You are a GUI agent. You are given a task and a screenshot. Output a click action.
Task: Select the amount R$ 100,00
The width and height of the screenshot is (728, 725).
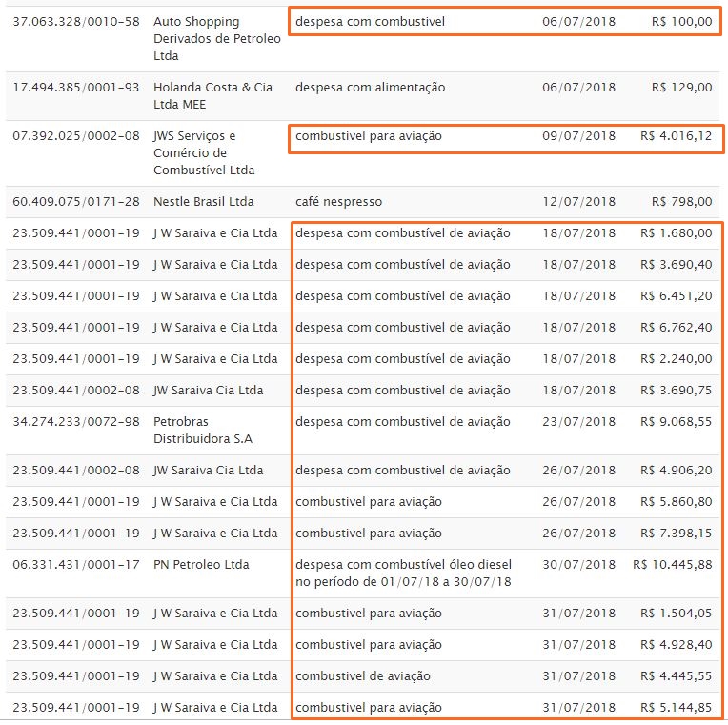click(x=681, y=21)
